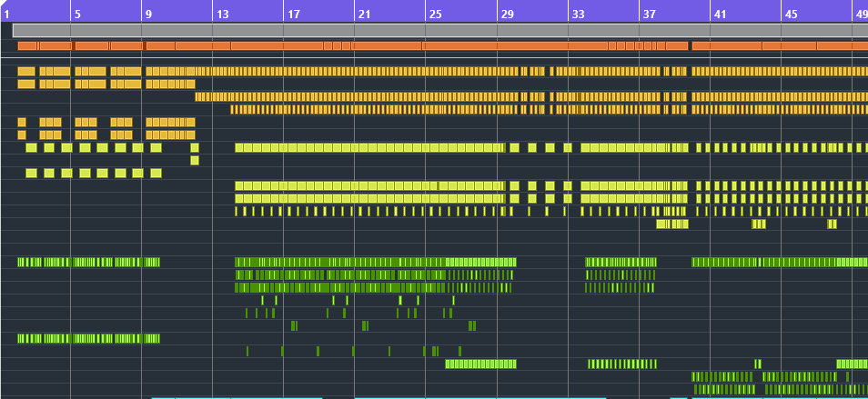The image size is (868, 399).
Task: Select the small yellow clip near bar 48 on lowest yellow row
Action: tap(832, 224)
